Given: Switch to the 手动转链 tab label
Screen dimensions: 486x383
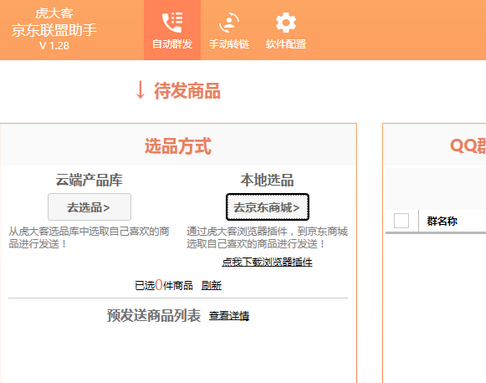Looking at the screenshot, I should (229, 44).
